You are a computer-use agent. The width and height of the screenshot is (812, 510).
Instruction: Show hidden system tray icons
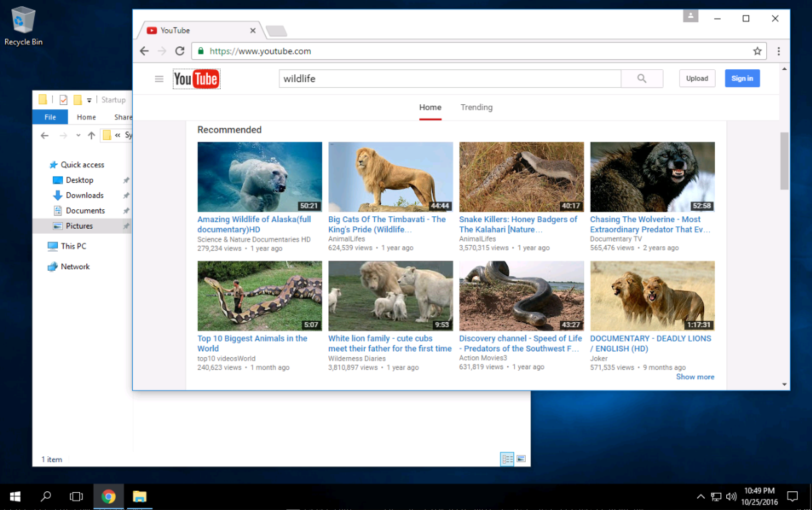click(701, 496)
